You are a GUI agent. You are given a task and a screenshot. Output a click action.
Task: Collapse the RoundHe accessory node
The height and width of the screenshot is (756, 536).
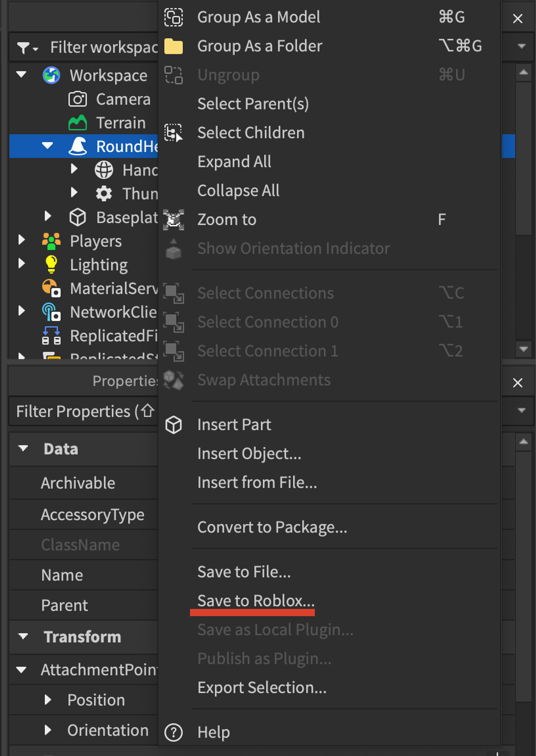click(x=48, y=145)
